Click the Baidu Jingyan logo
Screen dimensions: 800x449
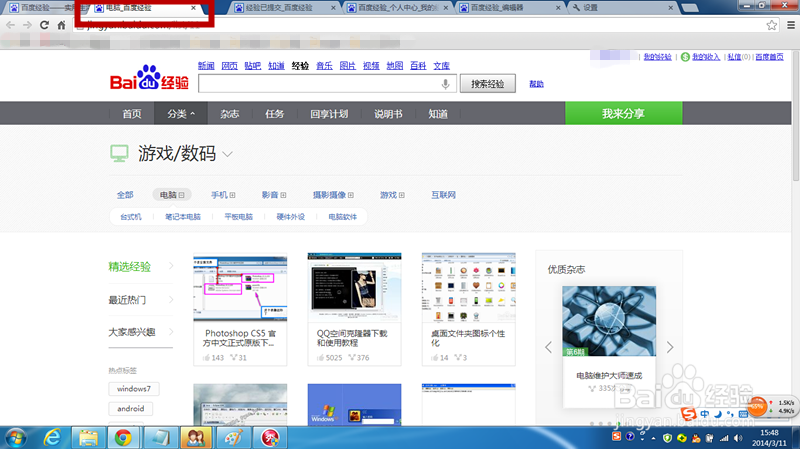pyautogui.click(x=149, y=78)
